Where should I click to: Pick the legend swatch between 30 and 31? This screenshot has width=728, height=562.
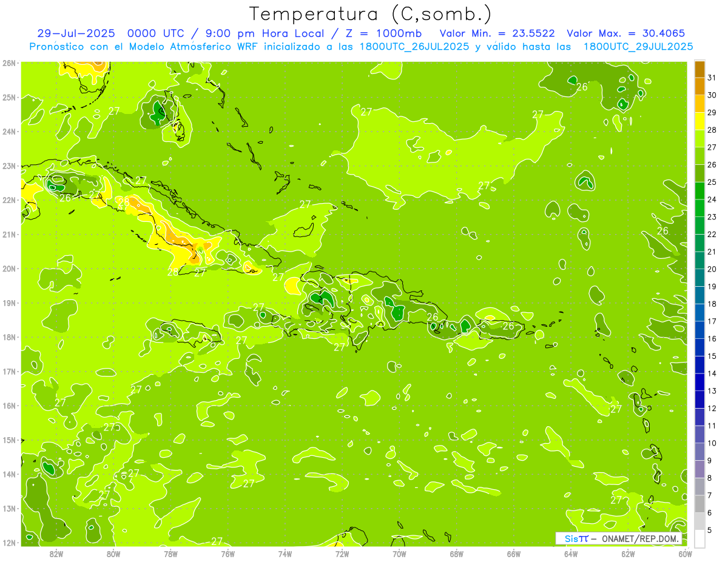tap(699, 87)
